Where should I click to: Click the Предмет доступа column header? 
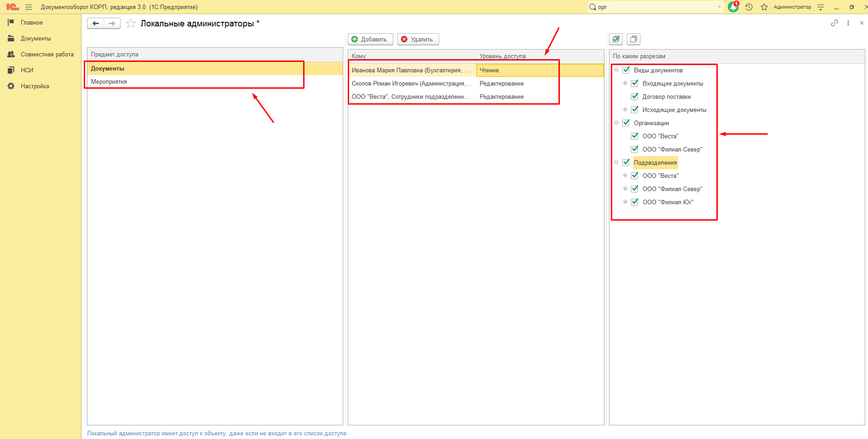pos(215,55)
